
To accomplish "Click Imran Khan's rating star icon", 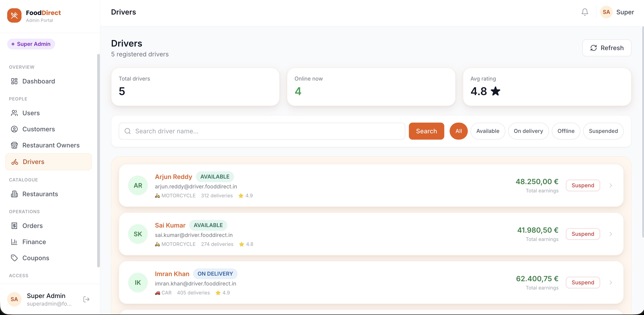I will pyautogui.click(x=218, y=293).
